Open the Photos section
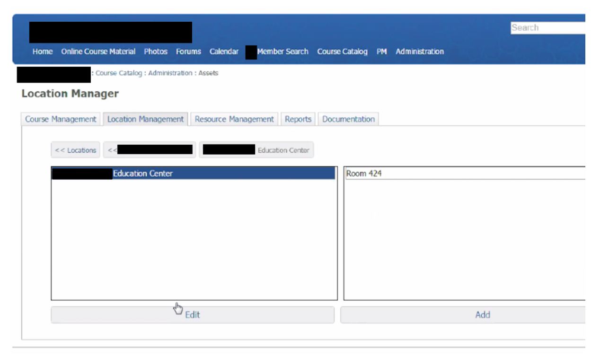The image size is (600, 364). 156,52
